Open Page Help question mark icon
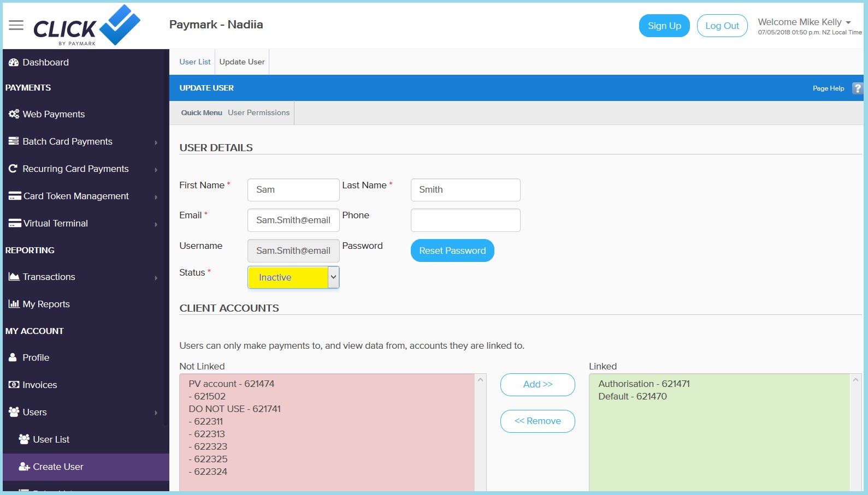 pos(858,88)
